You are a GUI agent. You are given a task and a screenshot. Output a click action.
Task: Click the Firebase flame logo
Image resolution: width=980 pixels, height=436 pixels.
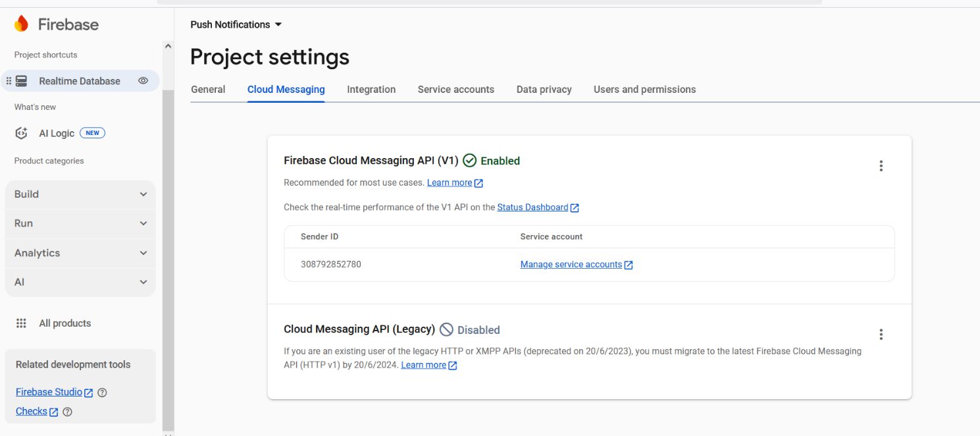(x=22, y=24)
